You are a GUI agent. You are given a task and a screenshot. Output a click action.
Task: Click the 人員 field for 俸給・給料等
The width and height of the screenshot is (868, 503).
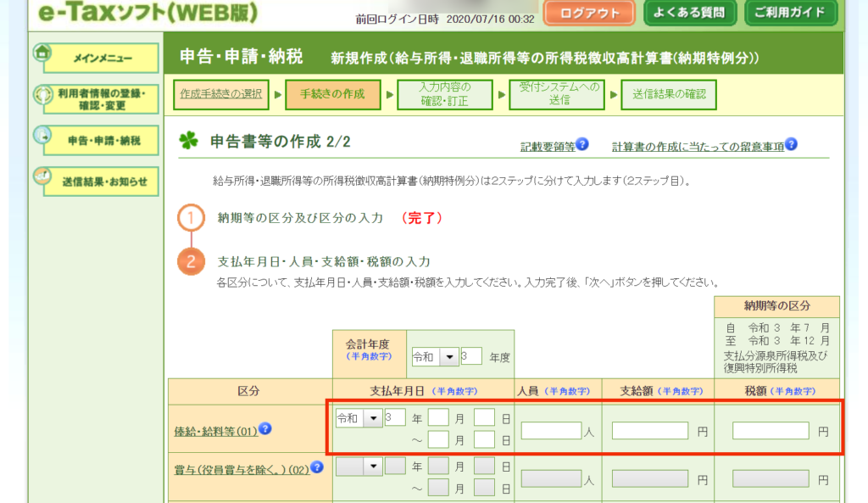point(551,431)
